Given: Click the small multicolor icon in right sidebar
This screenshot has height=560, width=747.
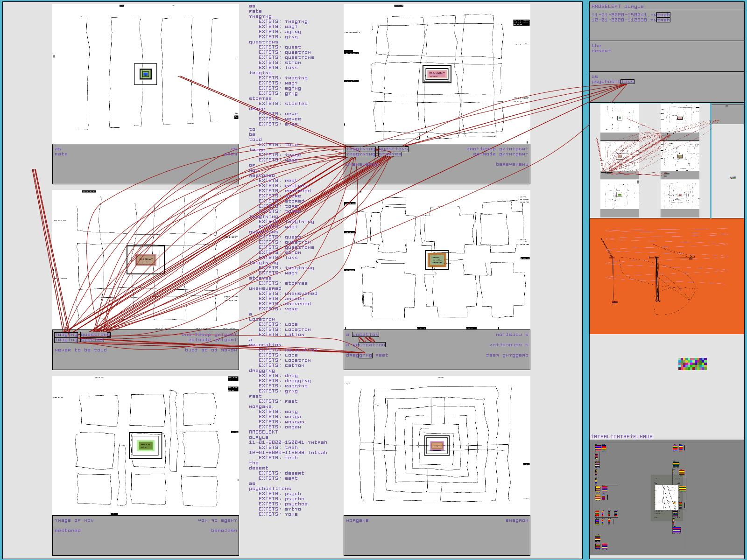Looking at the screenshot, I should [733, 178].
